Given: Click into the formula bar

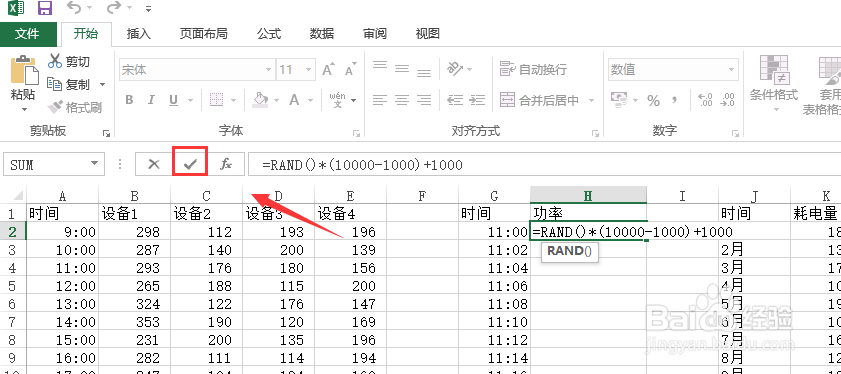Looking at the screenshot, I should point(544,164).
